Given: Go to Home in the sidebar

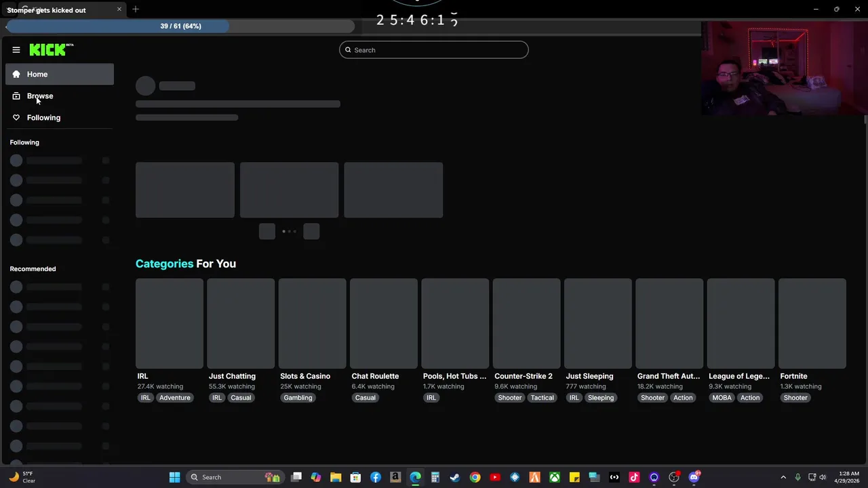Looking at the screenshot, I should [60, 74].
